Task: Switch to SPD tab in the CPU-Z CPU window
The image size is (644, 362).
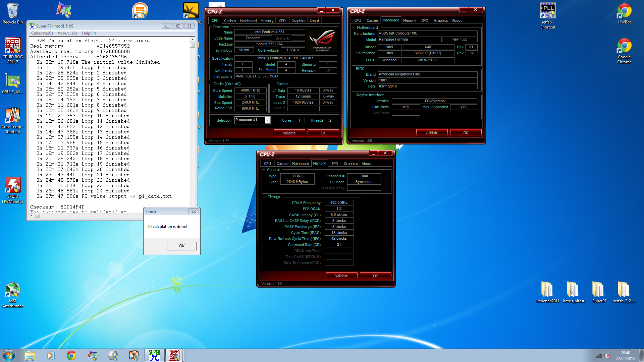Action: [x=282, y=21]
